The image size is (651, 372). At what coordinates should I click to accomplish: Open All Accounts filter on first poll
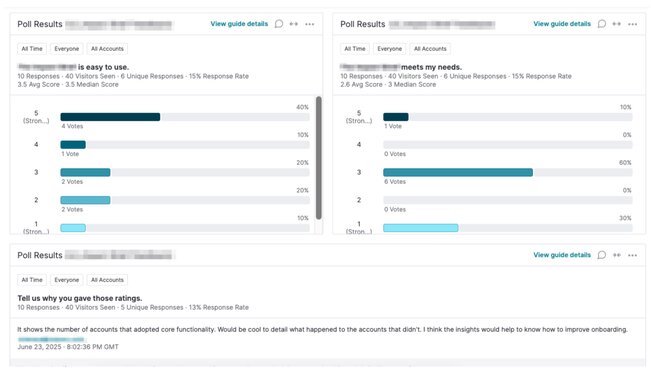pyautogui.click(x=107, y=49)
